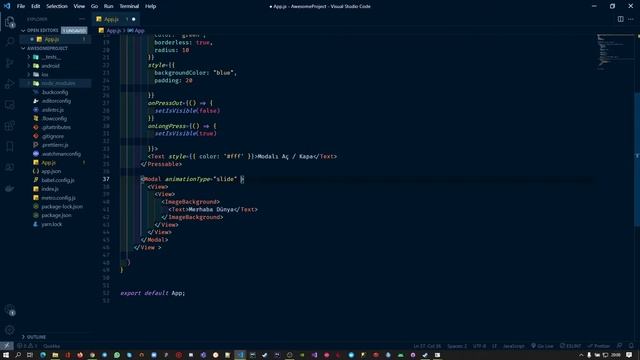Click the unsaved dot on App.js tab
Viewport: 640px width, 360px height.
pyautogui.click(x=133, y=19)
